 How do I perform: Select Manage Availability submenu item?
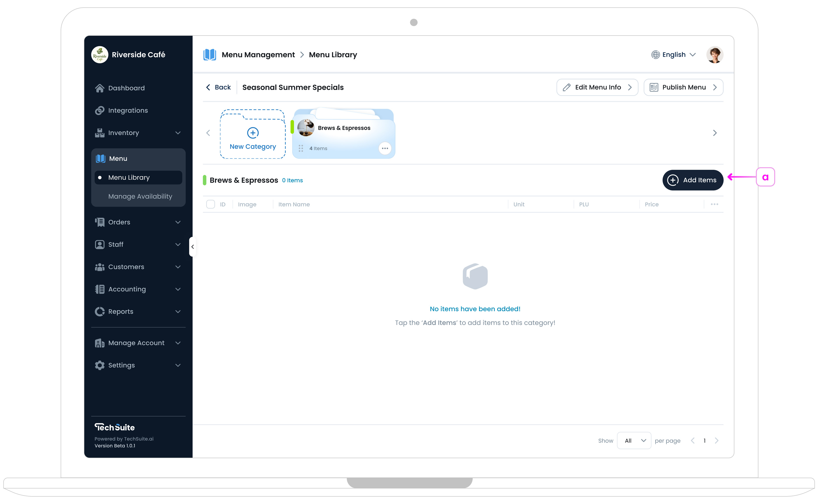click(x=140, y=196)
